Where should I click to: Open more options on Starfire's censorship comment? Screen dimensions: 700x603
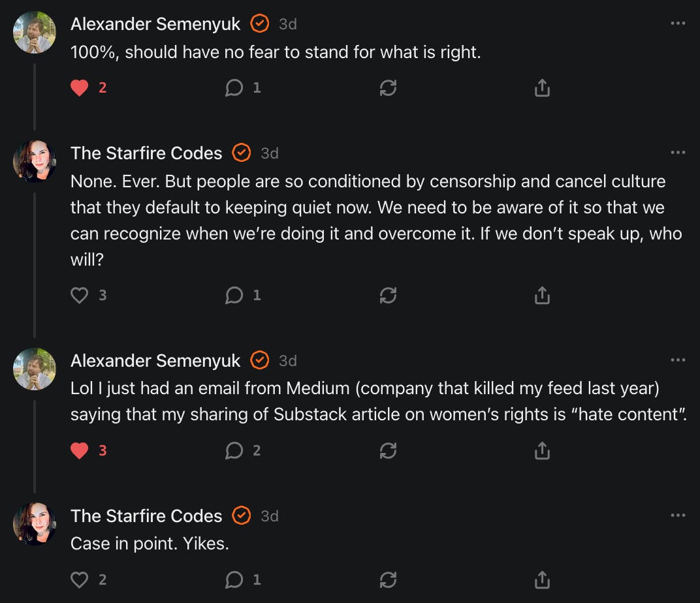click(678, 153)
